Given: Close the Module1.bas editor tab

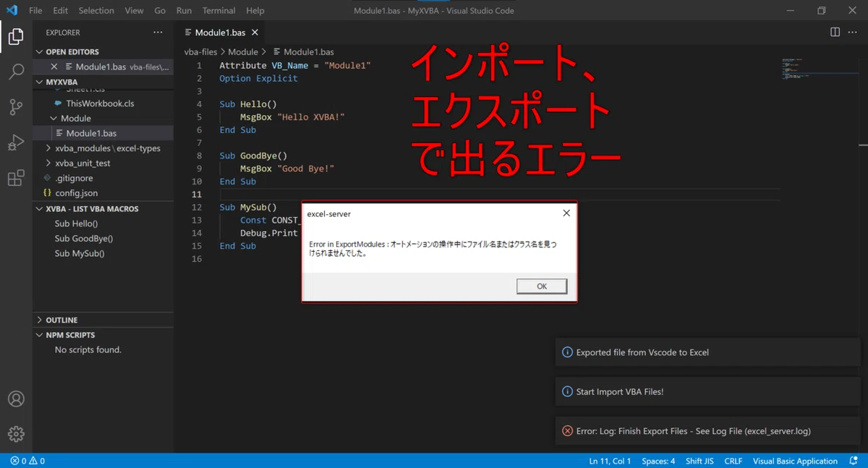Looking at the screenshot, I should [255, 33].
